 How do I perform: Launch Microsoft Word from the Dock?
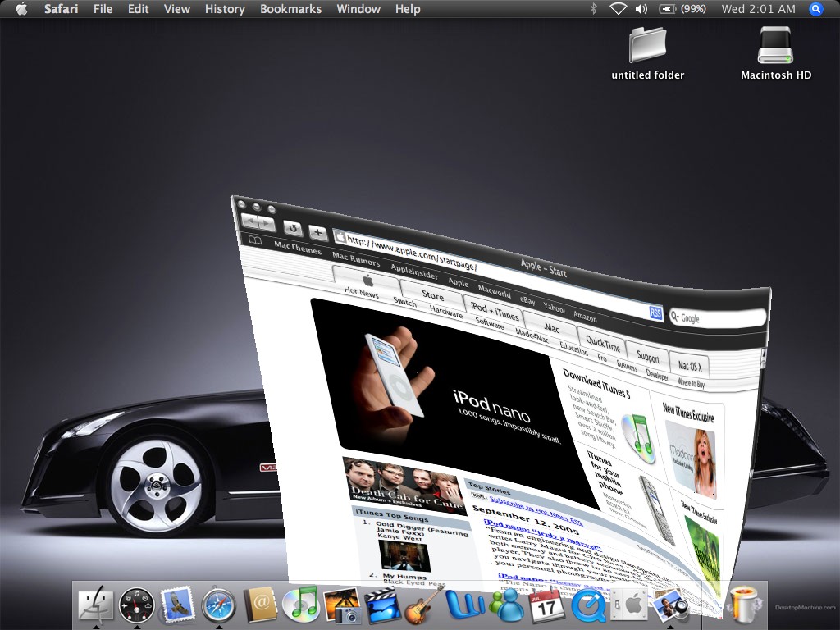coord(464,603)
